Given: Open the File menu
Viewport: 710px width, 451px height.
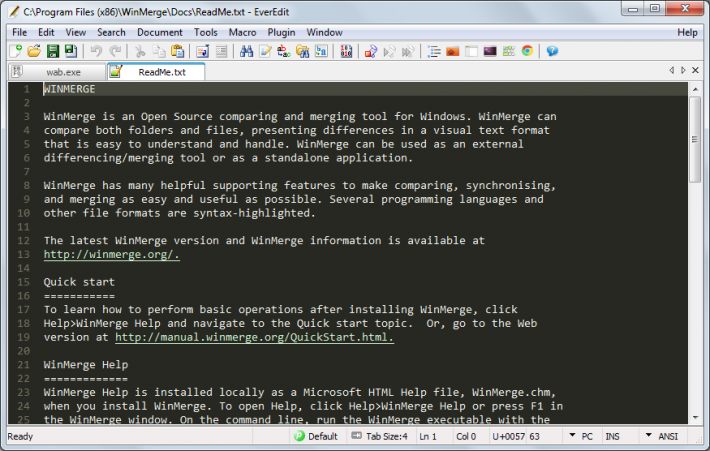Looking at the screenshot, I should (x=19, y=33).
